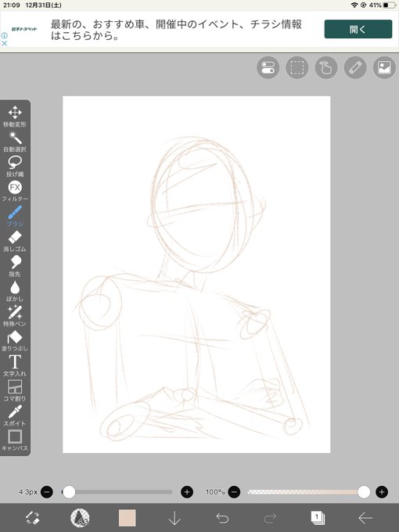399x532 pixels.
Task: Tap the drawing canvas sketch
Action: tap(196, 274)
